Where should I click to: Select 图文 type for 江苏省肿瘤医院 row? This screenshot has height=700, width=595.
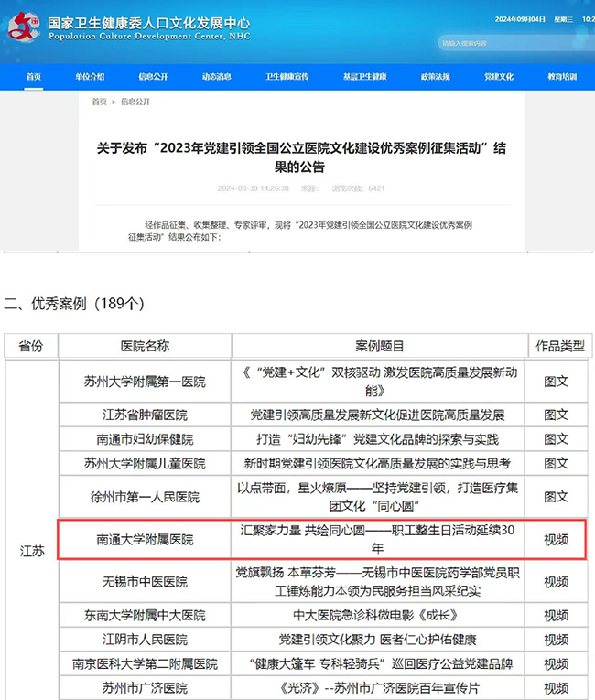(x=557, y=415)
